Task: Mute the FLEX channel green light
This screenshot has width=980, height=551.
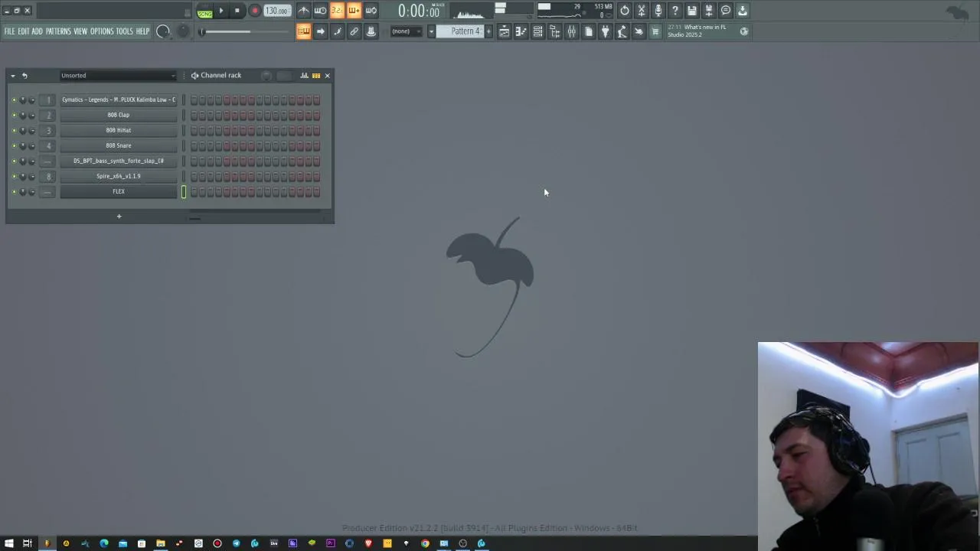Action: pyautogui.click(x=14, y=191)
